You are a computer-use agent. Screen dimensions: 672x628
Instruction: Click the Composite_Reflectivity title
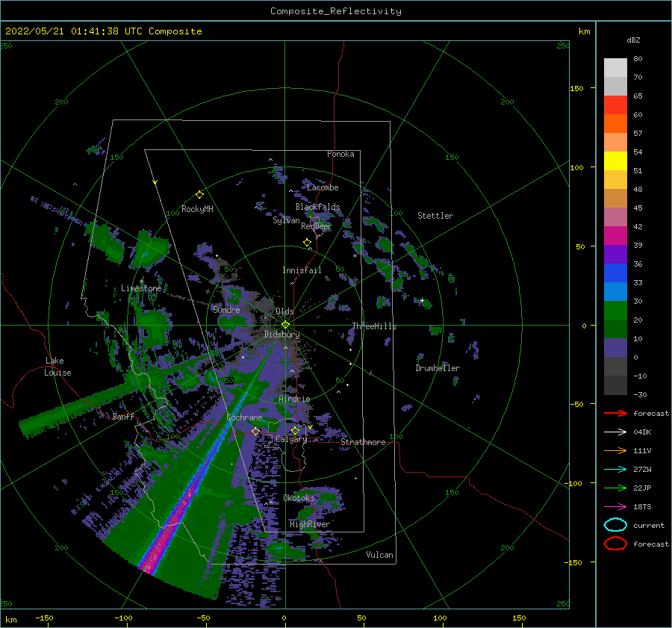click(336, 11)
